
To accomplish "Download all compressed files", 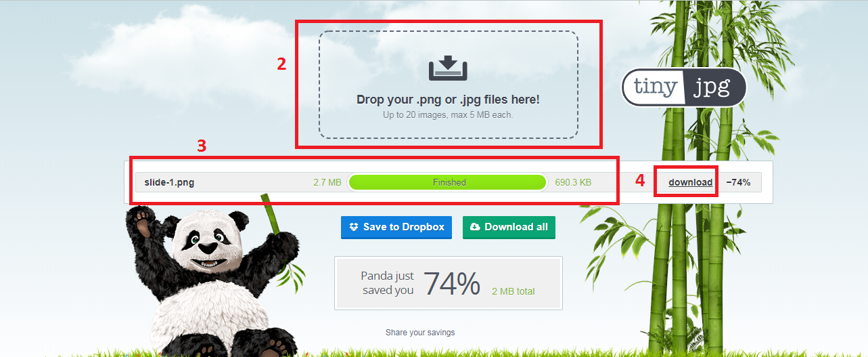I will click(509, 227).
